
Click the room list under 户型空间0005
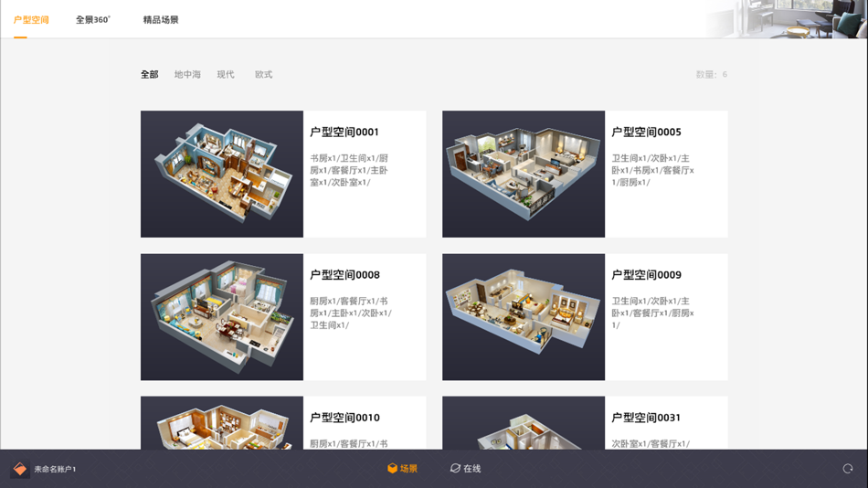652,170
